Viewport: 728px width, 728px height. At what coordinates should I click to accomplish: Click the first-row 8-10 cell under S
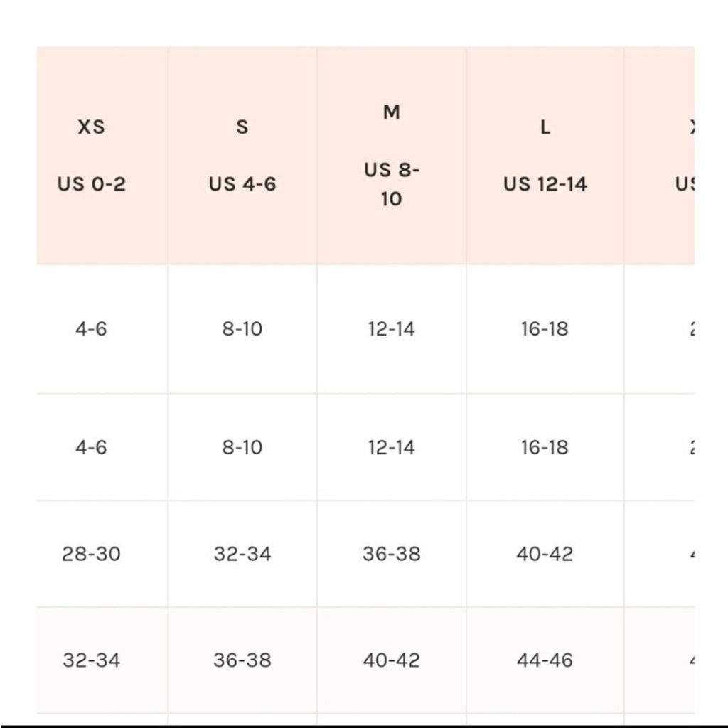click(x=242, y=329)
